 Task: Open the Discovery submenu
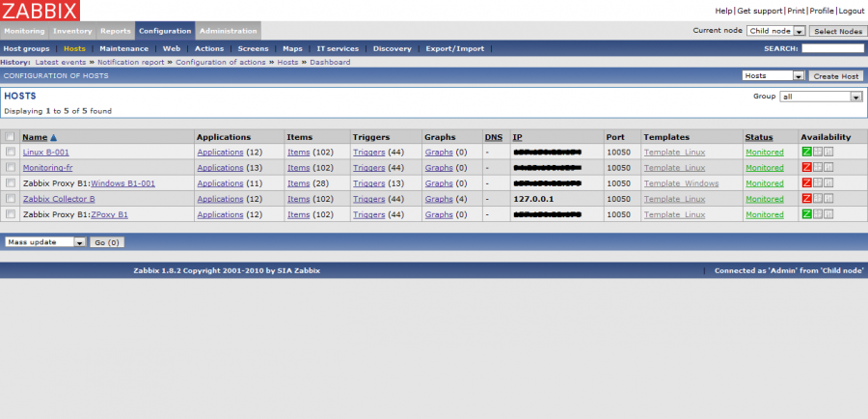[392, 49]
